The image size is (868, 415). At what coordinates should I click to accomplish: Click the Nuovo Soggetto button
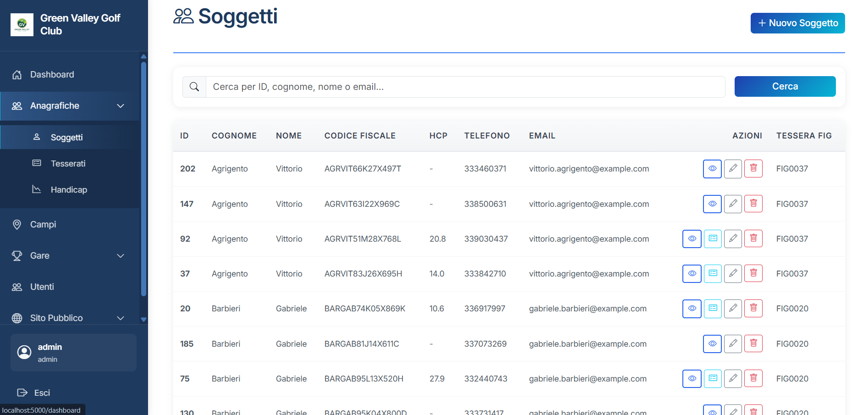point(797,23)
